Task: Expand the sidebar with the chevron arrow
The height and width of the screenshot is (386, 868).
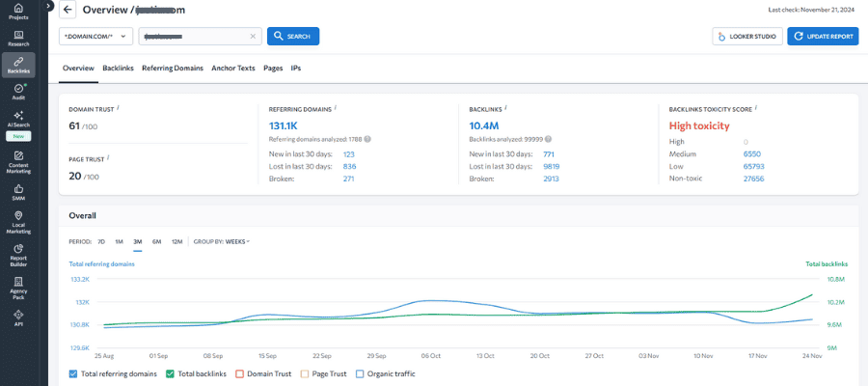Action: [48, 6]
